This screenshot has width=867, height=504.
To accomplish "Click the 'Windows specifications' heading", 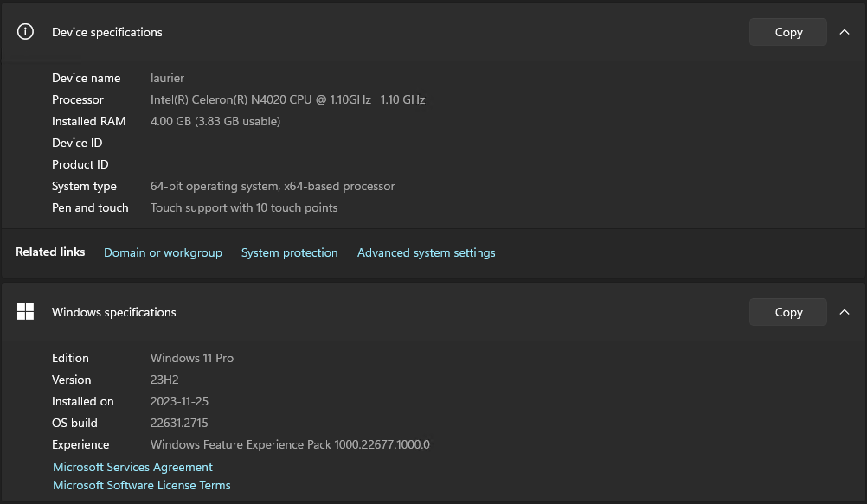I will pos(114,312).
